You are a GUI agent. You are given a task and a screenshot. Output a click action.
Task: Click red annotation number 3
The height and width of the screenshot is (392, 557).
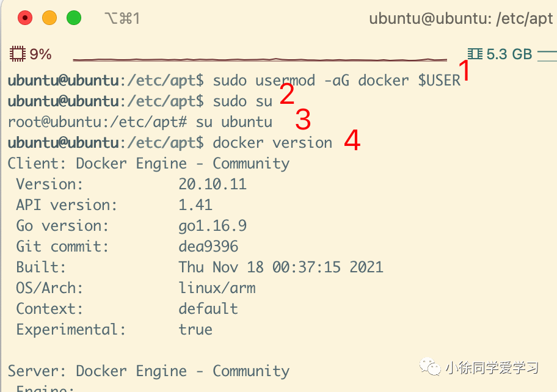pyautogui.click(x=302, y=120)
